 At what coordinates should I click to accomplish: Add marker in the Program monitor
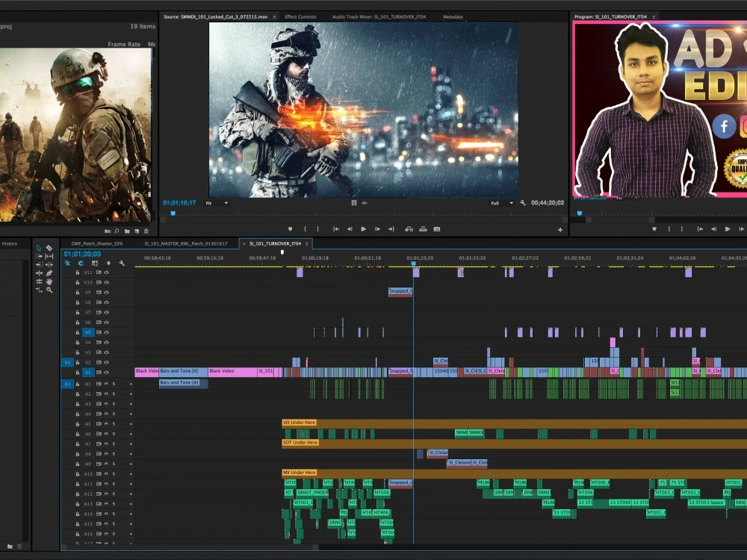coord(654,229)
